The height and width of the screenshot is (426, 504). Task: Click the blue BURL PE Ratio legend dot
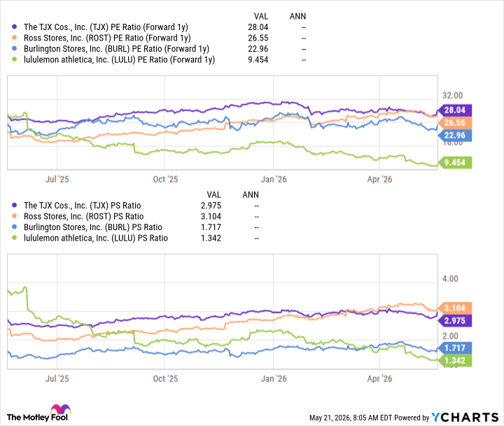(x=14, y=49)
